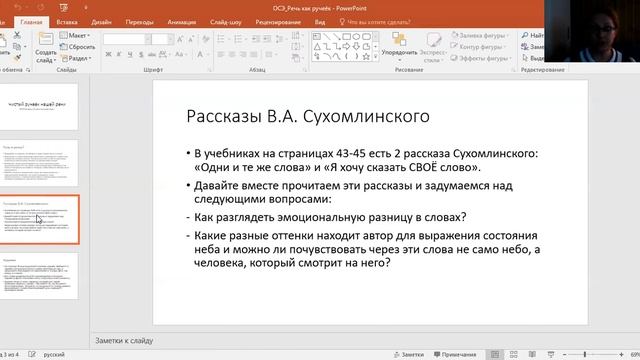Select the star shape in shapes gallery
Image resolution: width=640 pixels, height=360 pixels.
tap(366, 56)
